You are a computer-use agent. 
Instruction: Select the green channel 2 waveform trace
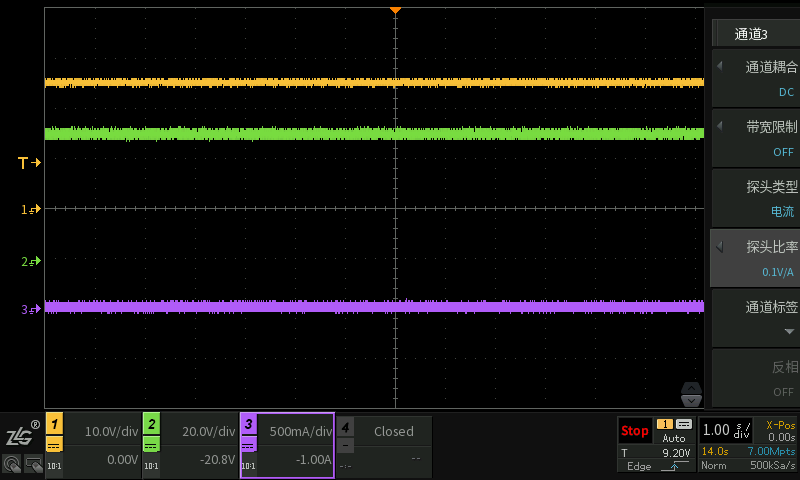tap(374, 134)
